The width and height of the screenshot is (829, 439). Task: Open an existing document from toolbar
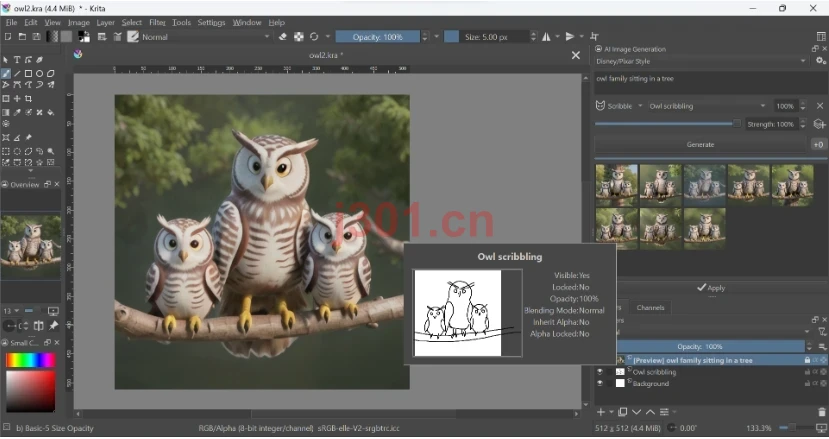point(22,36)
